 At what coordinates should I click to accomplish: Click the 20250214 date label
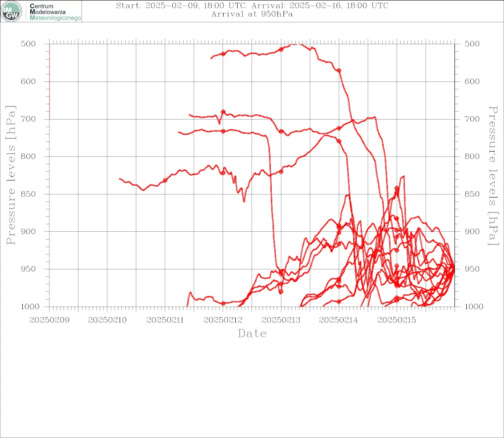pos(339,320)
